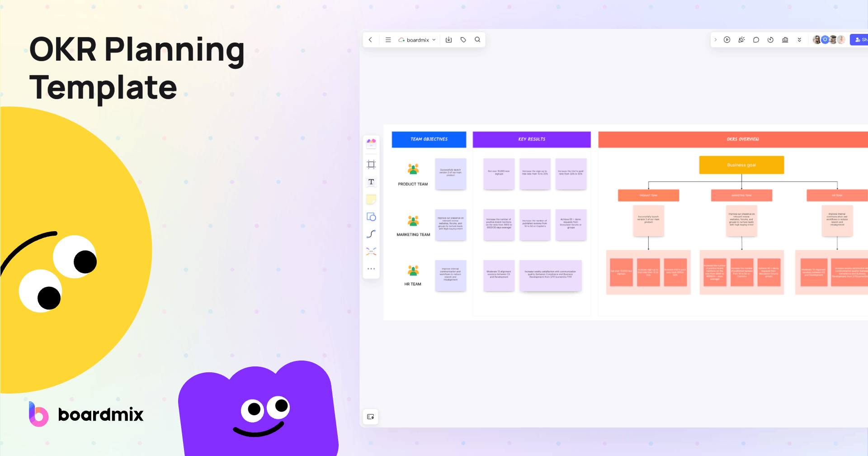Click the export download icon
This screenshot has width=868, height=456.
click(448, 40)
